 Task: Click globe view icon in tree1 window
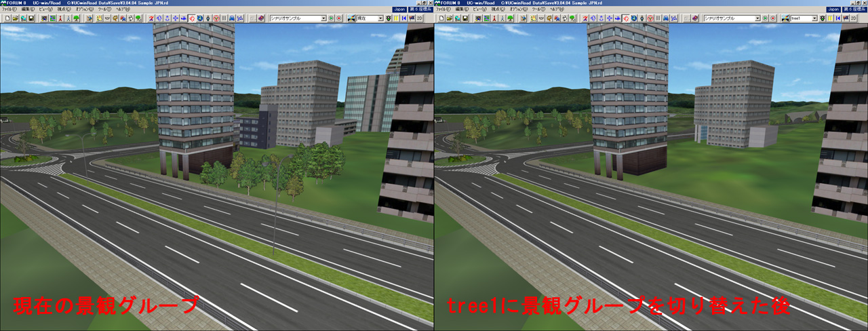(634, 18)
